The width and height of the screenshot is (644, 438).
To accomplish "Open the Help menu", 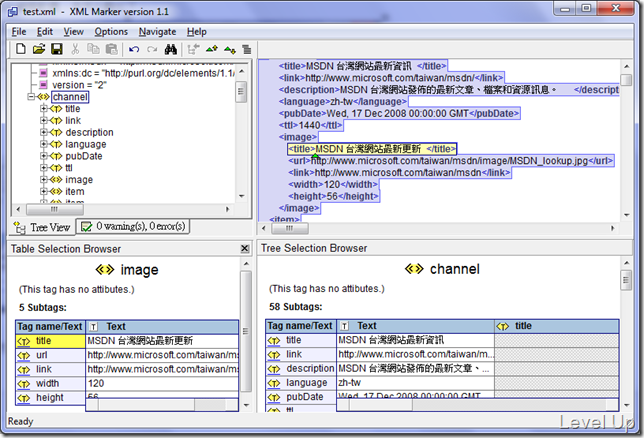I will [197, 32].
